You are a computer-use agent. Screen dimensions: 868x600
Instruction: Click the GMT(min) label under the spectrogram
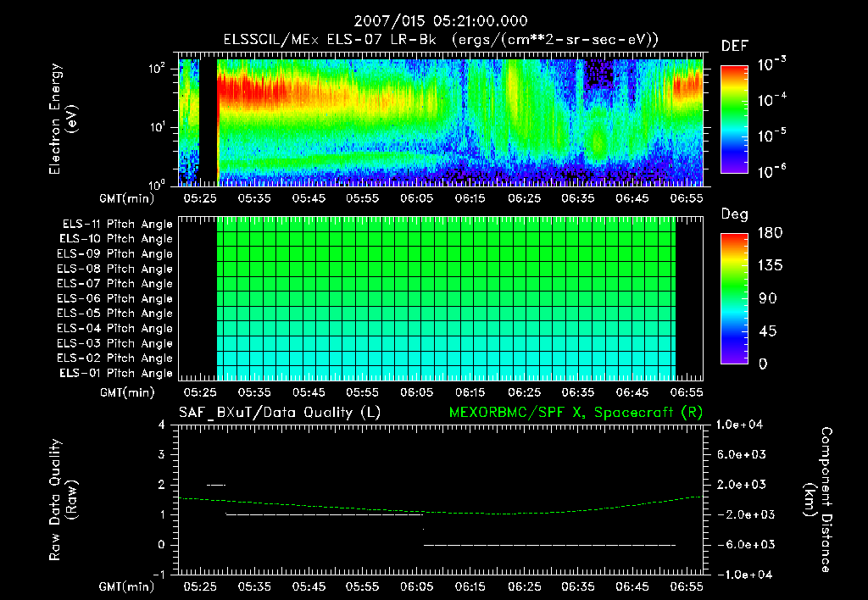(127, 198)
